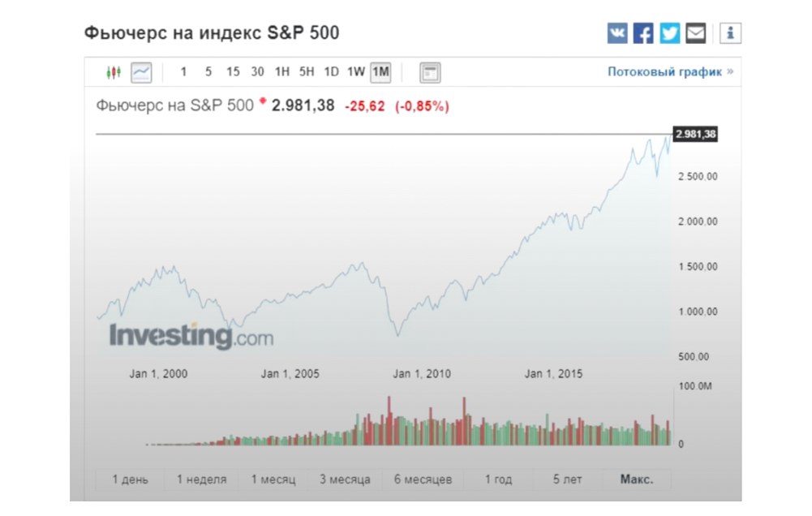The height and width of the screenshot is (516, 812).
Task: Open the chart panel icon beside intervals
Action: 430,71
